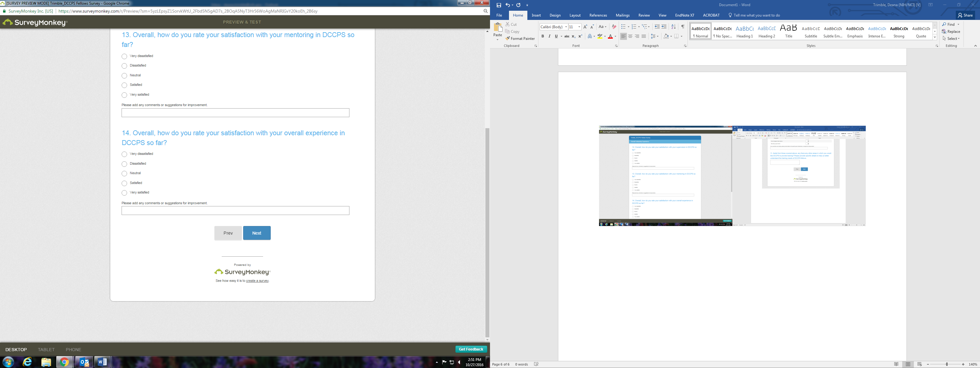Click the Next survey button
Viewport: 980px width, 368px height.
tap(257, 233)
